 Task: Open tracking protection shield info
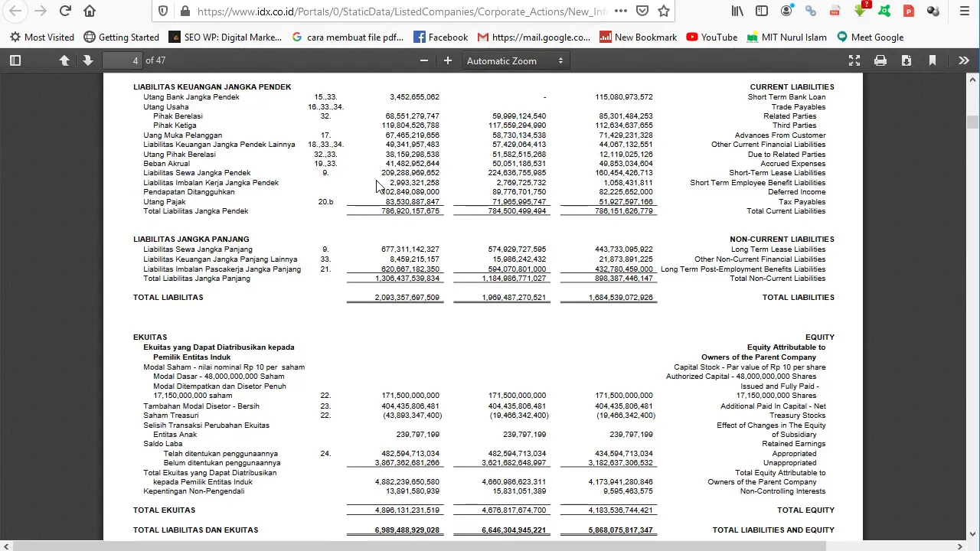pyautogui.click(x=163, y=11)
